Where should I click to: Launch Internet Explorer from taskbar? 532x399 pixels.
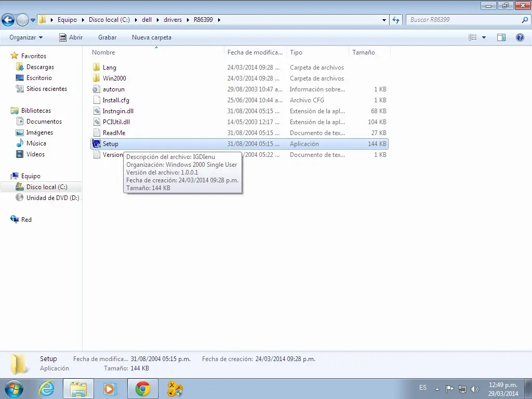click(x=46, y=389)
